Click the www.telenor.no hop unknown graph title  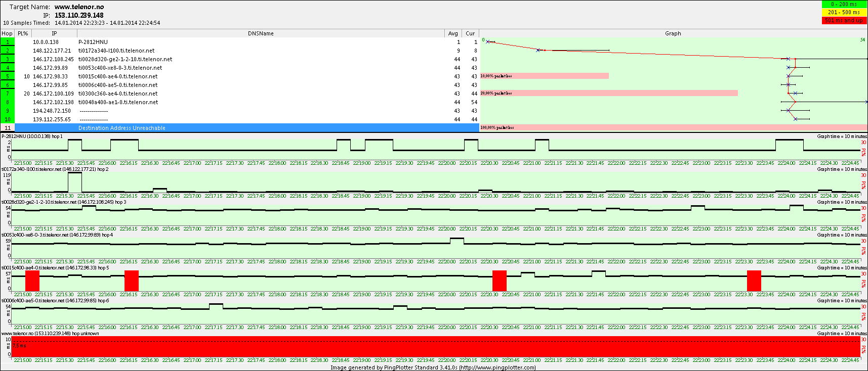50,334
